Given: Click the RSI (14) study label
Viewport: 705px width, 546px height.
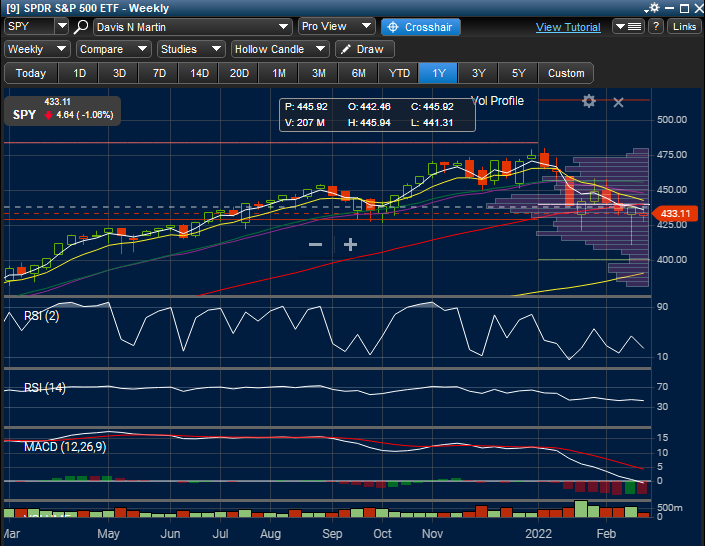Looking at the screenshot, I should (45, 388).
